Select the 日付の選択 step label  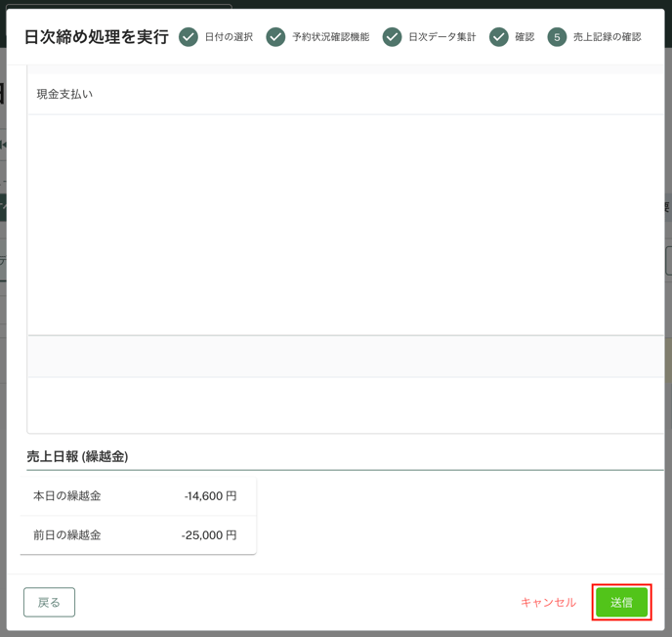229,37
